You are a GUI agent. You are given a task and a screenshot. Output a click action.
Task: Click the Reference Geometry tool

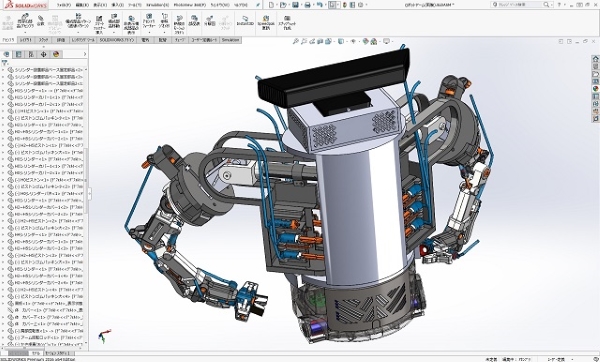point(165,21)
